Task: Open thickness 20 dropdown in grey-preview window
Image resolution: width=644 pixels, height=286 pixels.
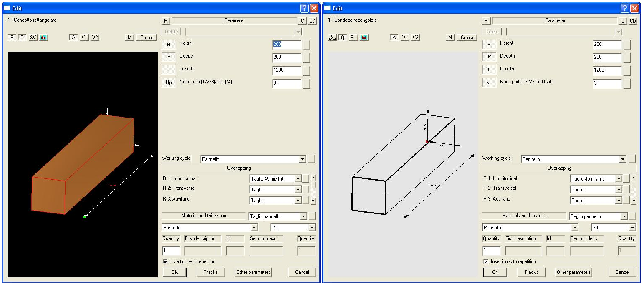Action: [x=632, y=228]
